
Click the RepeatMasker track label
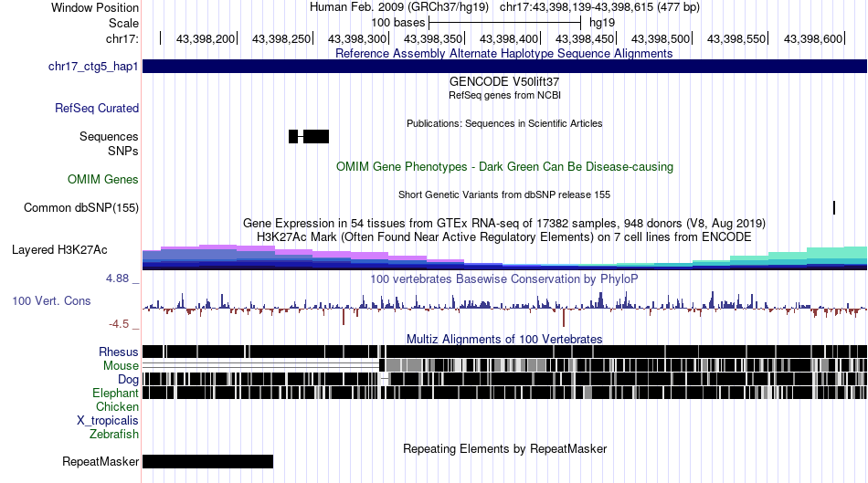pyautogui.click(x=101, y=461)
